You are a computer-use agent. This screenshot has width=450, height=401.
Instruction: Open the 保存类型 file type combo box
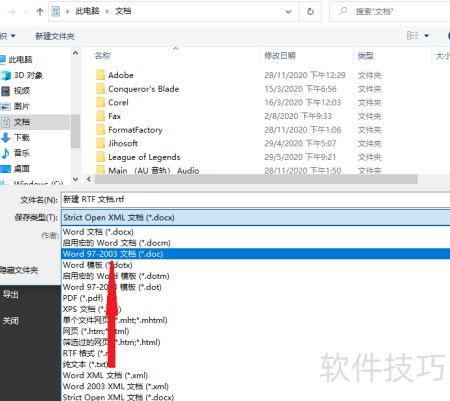[x=256, y=217]
